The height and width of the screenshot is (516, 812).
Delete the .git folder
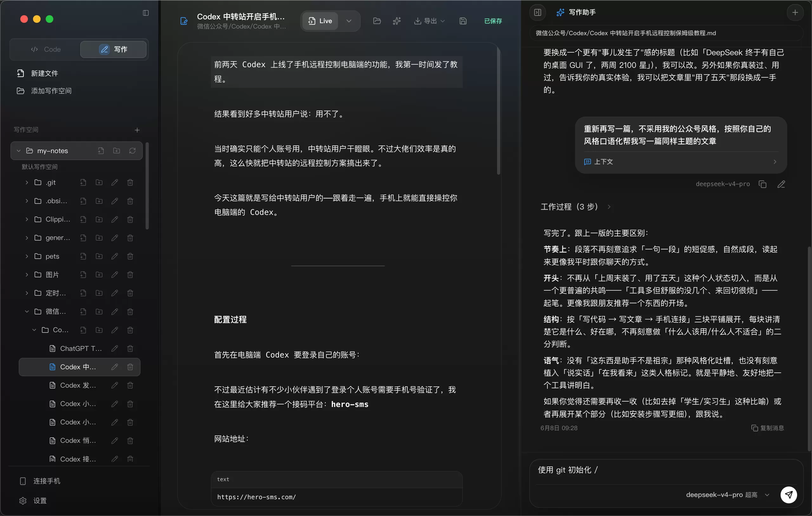130,182
